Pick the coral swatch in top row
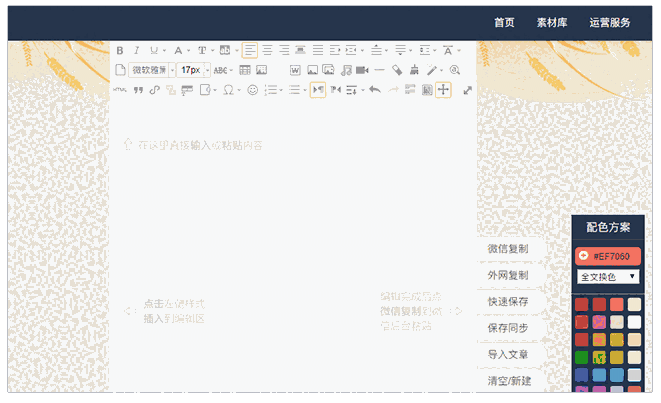 616,304
